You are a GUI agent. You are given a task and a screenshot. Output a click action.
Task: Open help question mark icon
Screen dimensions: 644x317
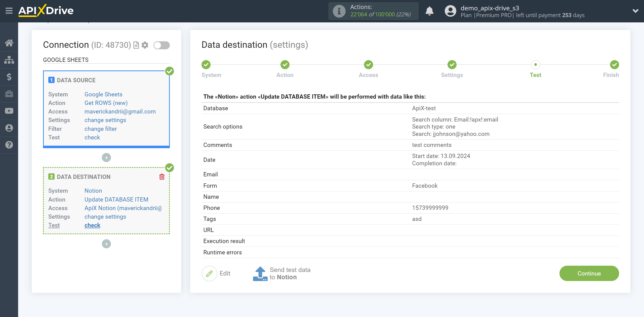[9, 145]
